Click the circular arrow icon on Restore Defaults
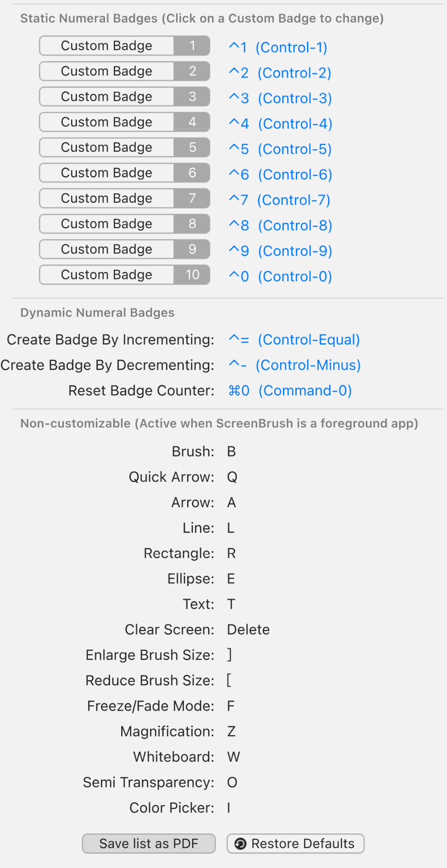Image resolution: width=447 pixels, height=868 pixels. [241, 844]
